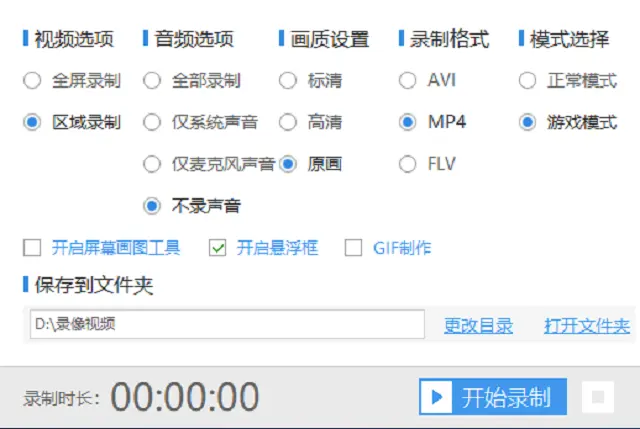This screenshot has height=429, width=640.
Task: Click the stop recording square icon
Action: (598, 397)
